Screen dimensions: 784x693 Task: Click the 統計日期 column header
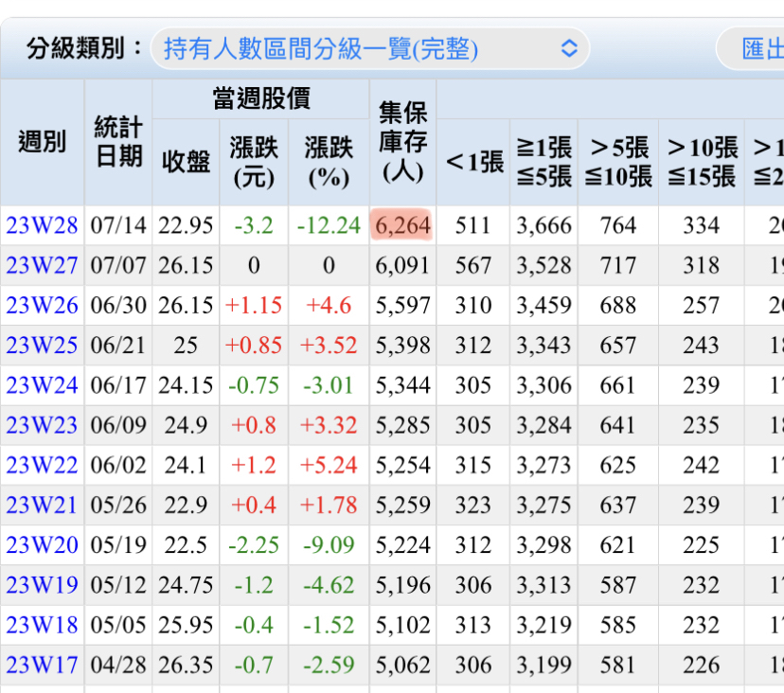118,142
